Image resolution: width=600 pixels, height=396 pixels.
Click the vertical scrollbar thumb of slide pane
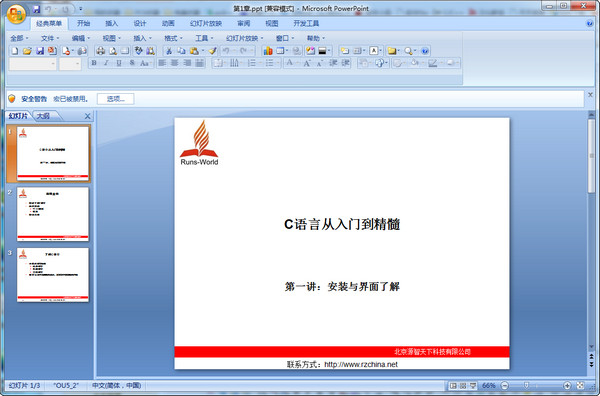(591, 155)
